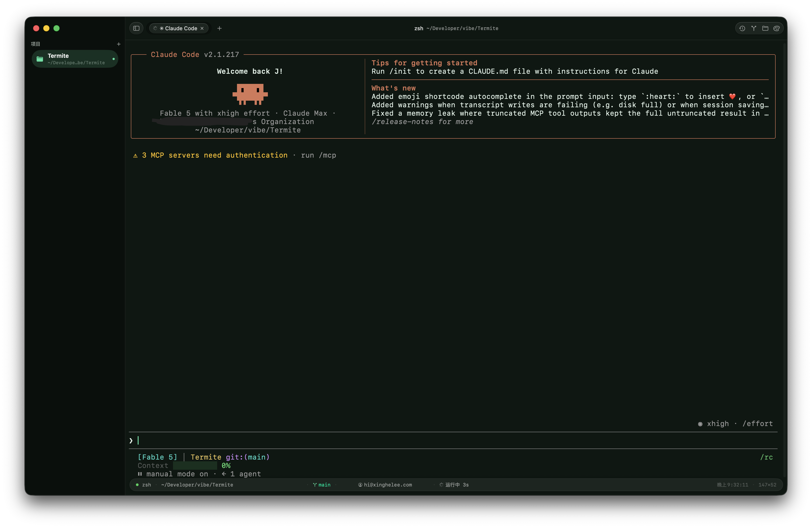Click the Termite project folder icon

pyautogui.click(x=40, y=59)
